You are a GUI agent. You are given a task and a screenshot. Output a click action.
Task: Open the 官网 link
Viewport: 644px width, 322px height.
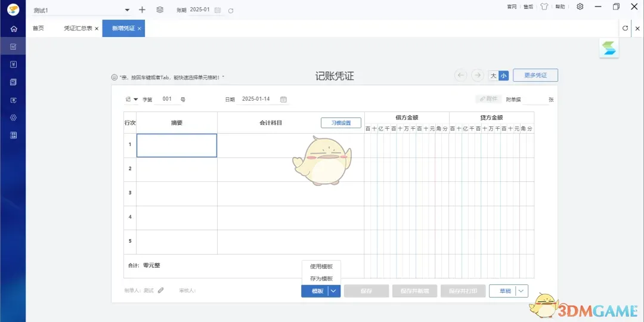click(512, 7)
